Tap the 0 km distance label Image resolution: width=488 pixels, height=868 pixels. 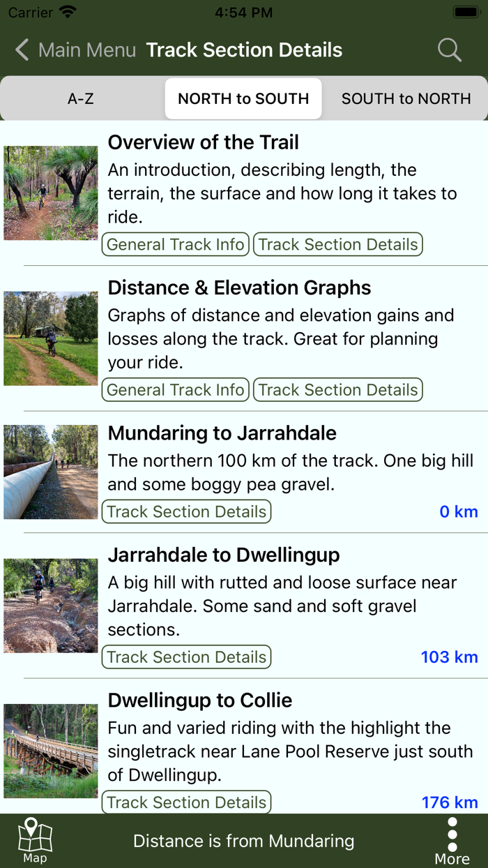point(459,511)
